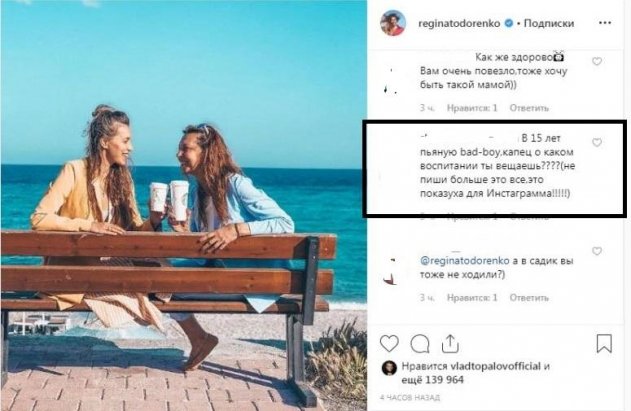Share the post via share arrow icon
631x411 pixels.
(451, 343)
